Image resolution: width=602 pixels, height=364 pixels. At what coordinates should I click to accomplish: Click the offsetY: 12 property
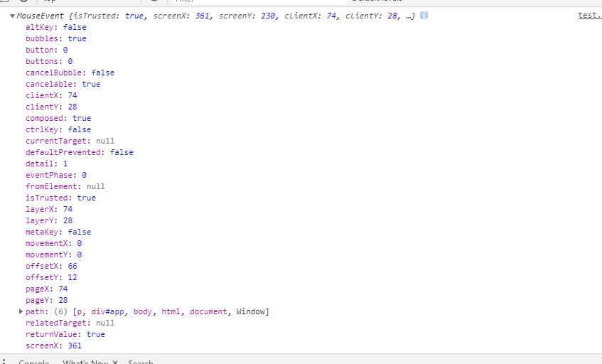pos(51,277)
